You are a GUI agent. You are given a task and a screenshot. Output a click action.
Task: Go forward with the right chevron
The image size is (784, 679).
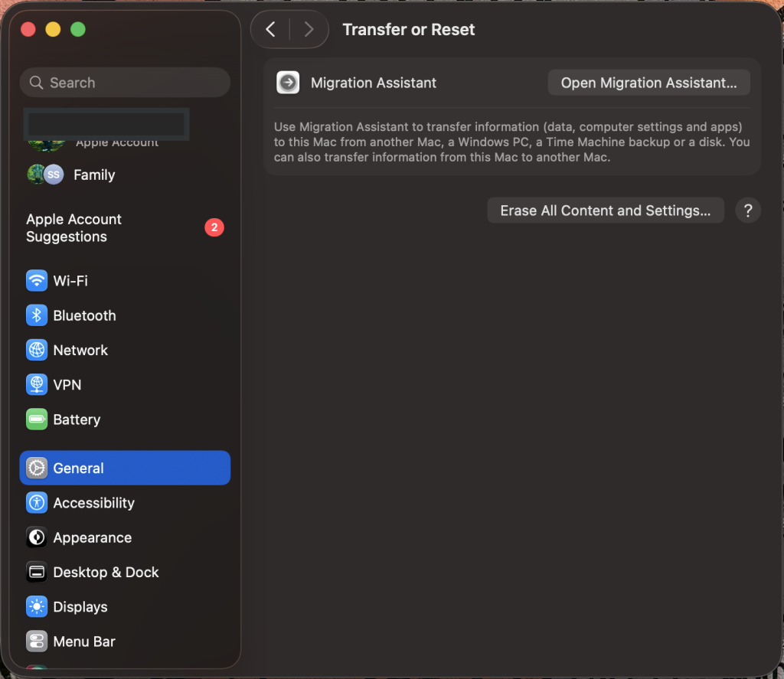[309, 30]
